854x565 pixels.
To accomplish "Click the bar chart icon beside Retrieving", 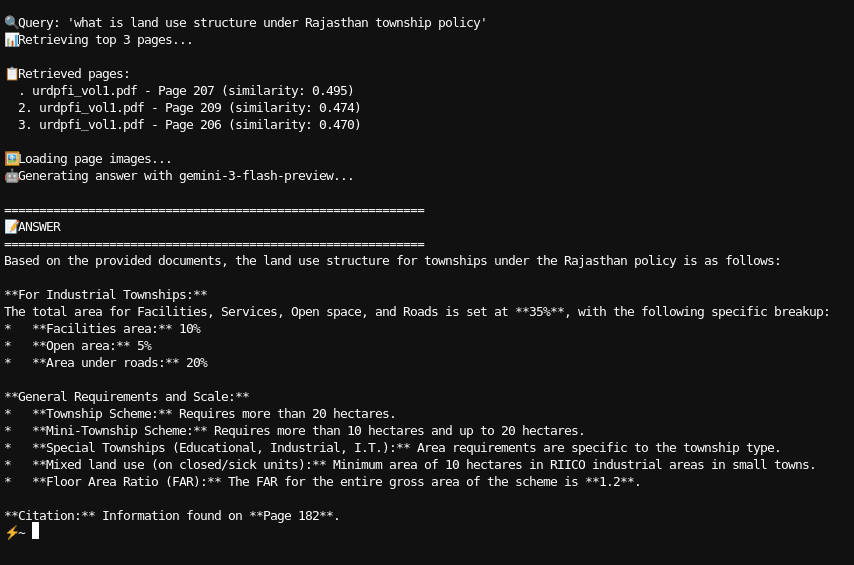I will pyautogui.click(x=10, y=40).
